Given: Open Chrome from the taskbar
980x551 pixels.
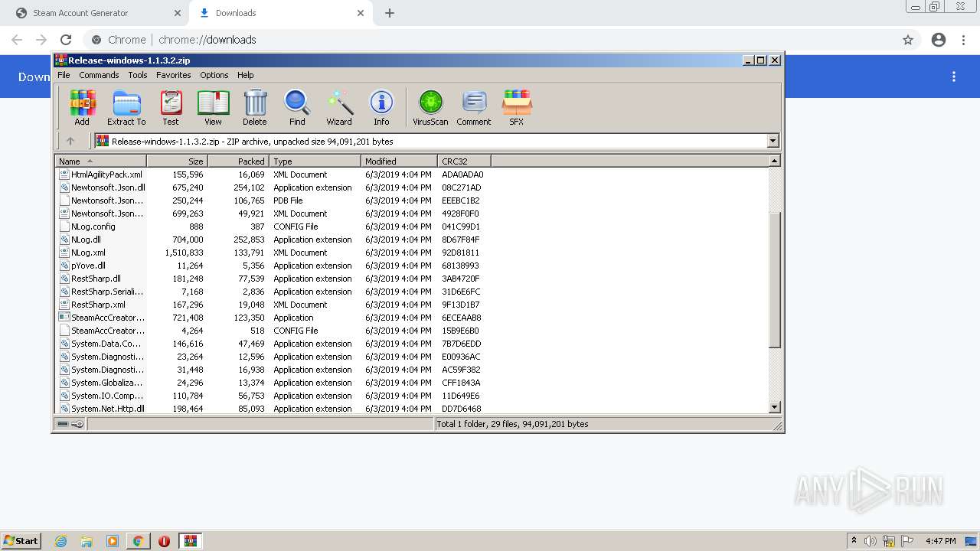Looking at the screenshot, I should 138,541.
